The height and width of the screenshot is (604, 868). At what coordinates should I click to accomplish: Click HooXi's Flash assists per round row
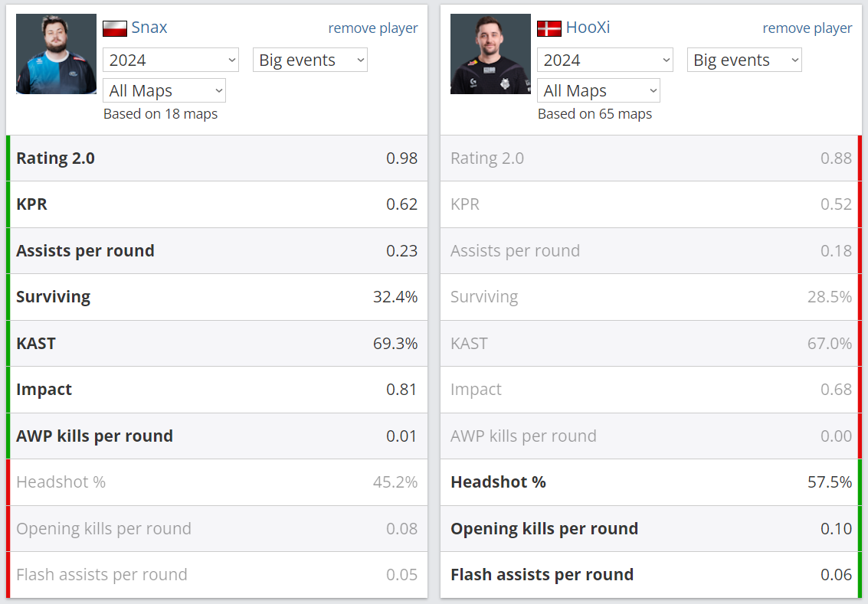[x=651, y=575]
